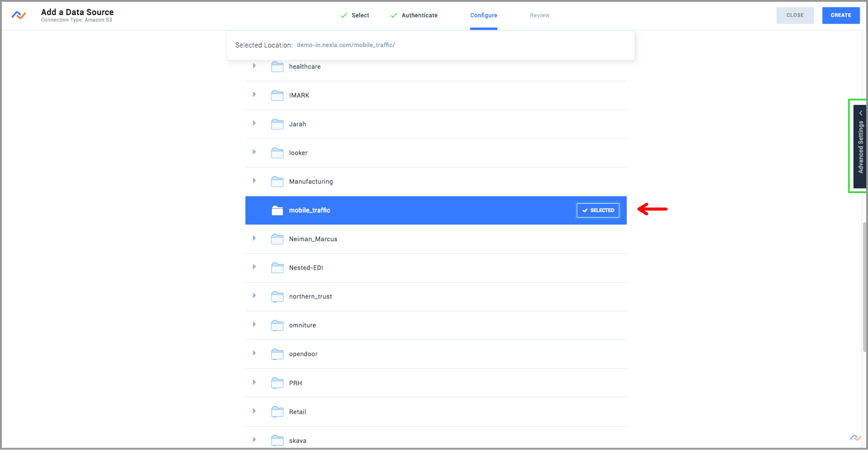Screen dimensions: 868x450
Task: Click the PRH folder icon
Action: coord(277,383)
